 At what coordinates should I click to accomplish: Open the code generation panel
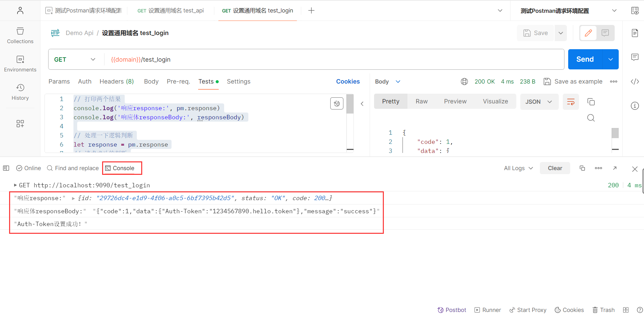coord(635,81)
